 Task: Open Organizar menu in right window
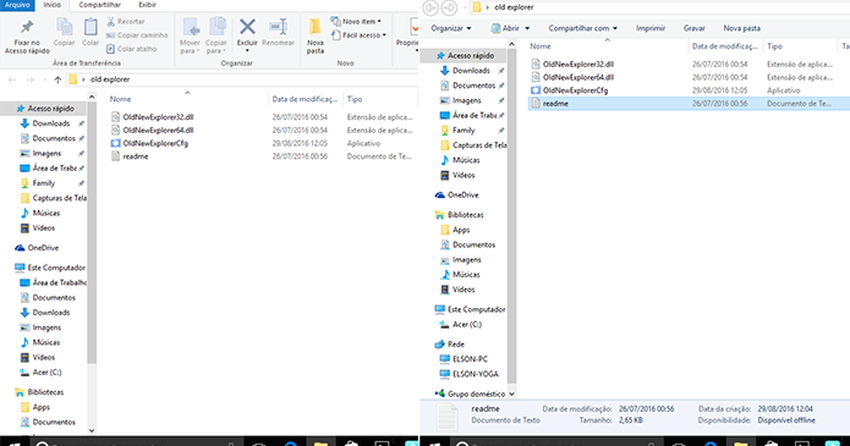(451, 28)
